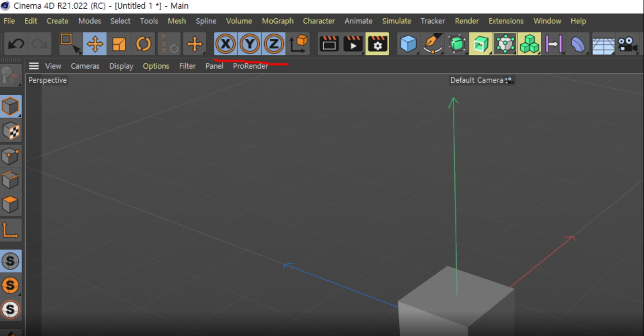Open the Window menu
The height and width of the screenshot is (336, 644).
[x=547, y=21]
